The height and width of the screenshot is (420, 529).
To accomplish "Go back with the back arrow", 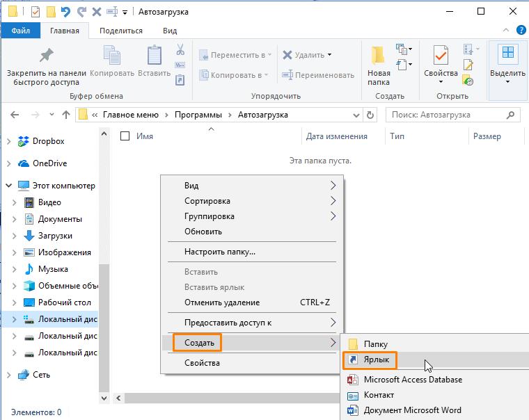I will 15,115.
